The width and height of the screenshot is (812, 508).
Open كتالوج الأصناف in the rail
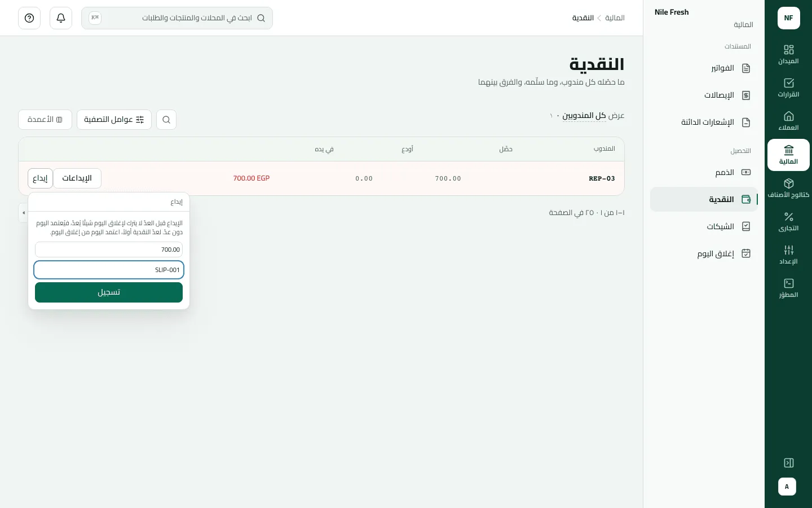[x=788, y=189]
